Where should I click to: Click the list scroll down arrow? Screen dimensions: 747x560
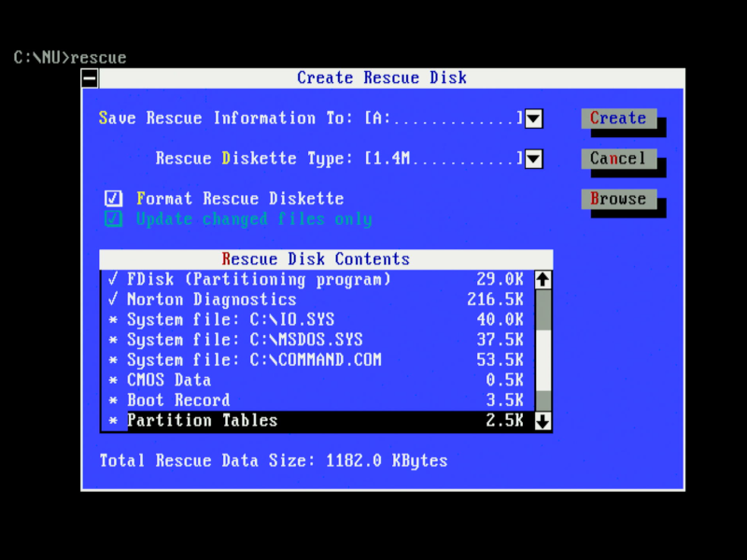[x=543, y=421]
